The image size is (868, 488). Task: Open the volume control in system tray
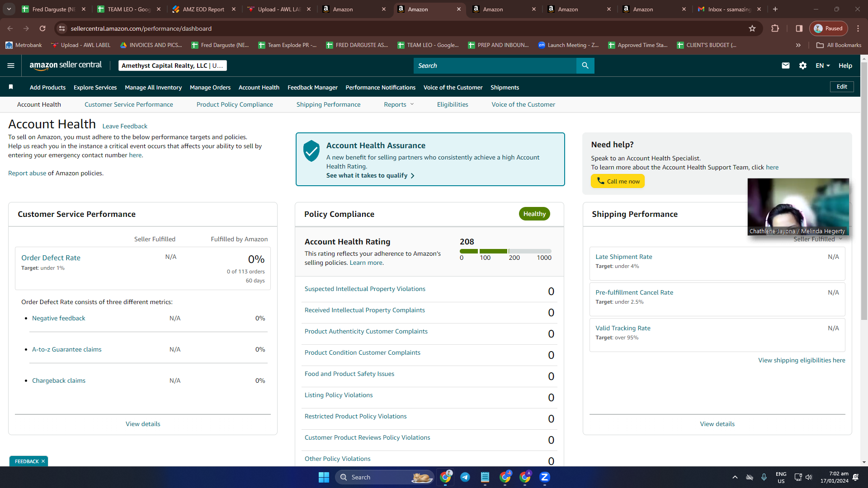(809, 477)
